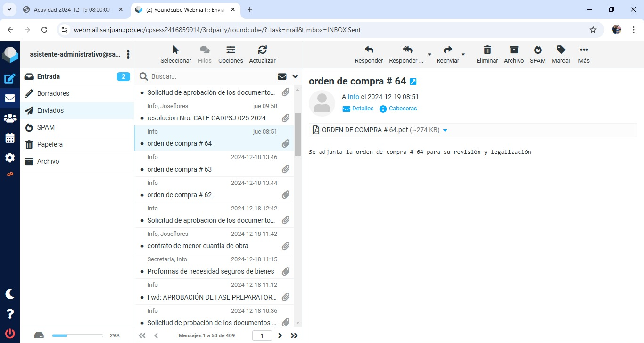
Task: Open the Calendar icon in sidebar
Action: (10, 138)
